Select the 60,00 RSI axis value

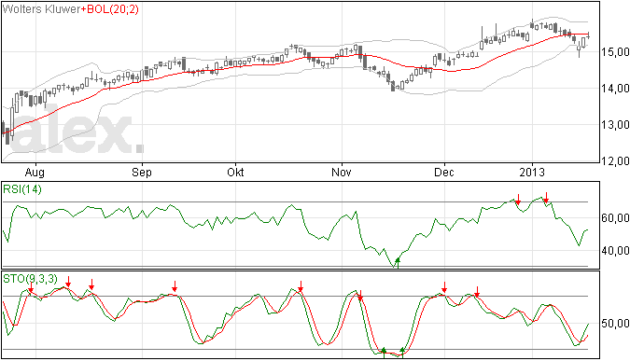(615, 218)
